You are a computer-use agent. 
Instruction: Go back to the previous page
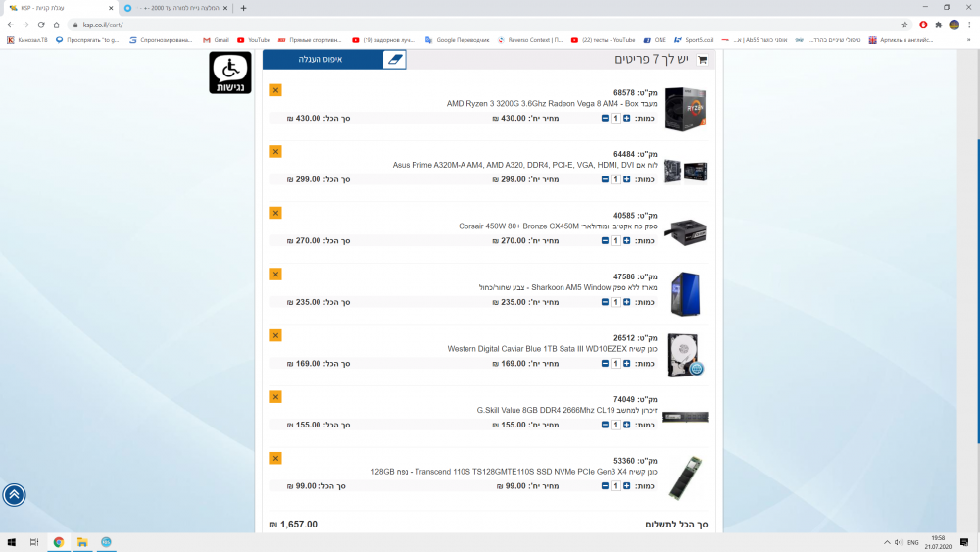pos(11,25)
